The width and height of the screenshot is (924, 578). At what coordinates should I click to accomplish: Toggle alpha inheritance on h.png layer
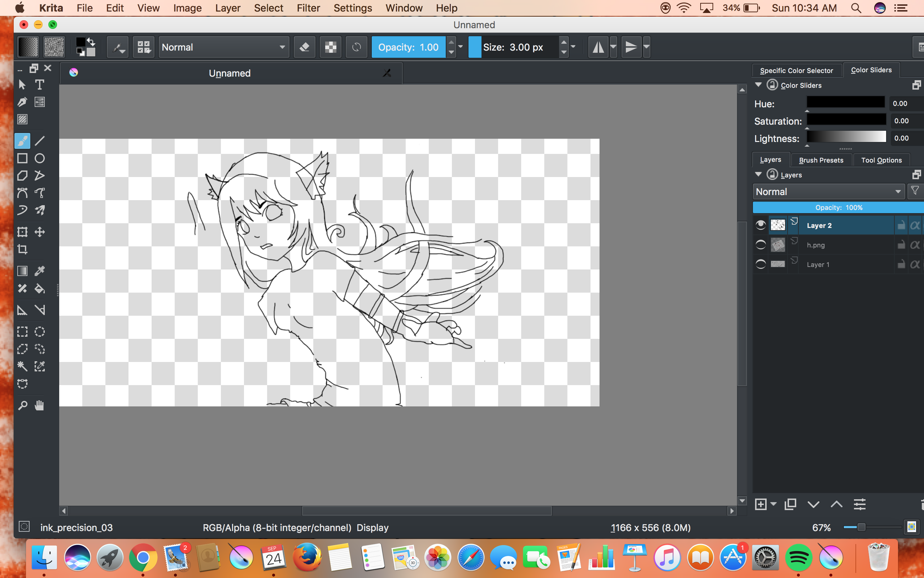pyautogui.click(x=915, y=245)
